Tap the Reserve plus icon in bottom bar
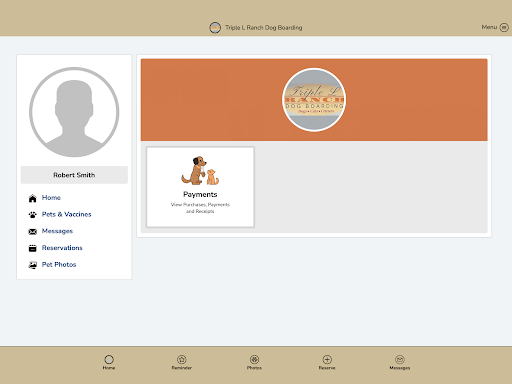Screen dimensions: 512x384 (327, 359)
